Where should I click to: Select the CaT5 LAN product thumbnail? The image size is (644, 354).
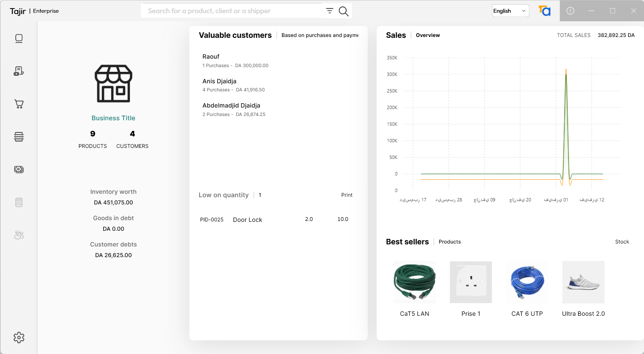[415, 282]
